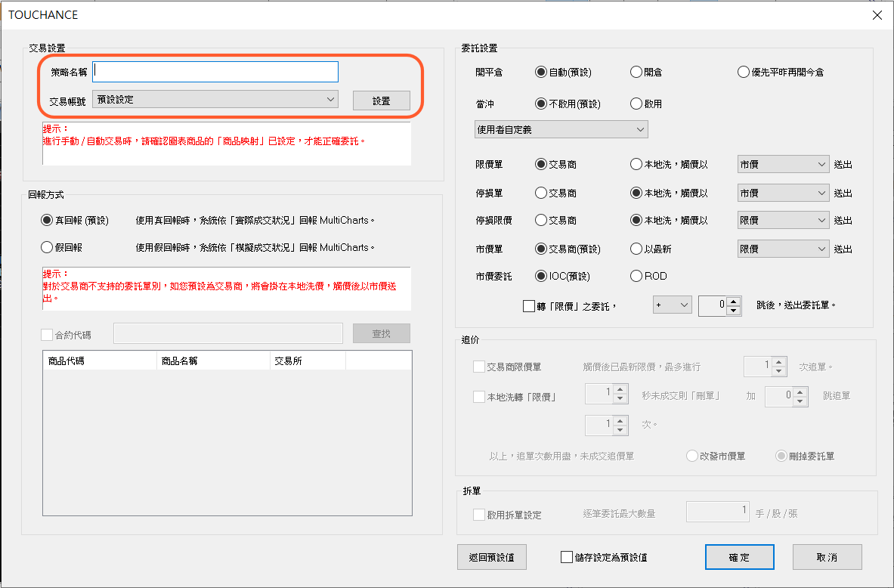Decrease the 跳後 tick count with down arrow
The width and height of the screenshot is (894, 588).
point(734,311)
